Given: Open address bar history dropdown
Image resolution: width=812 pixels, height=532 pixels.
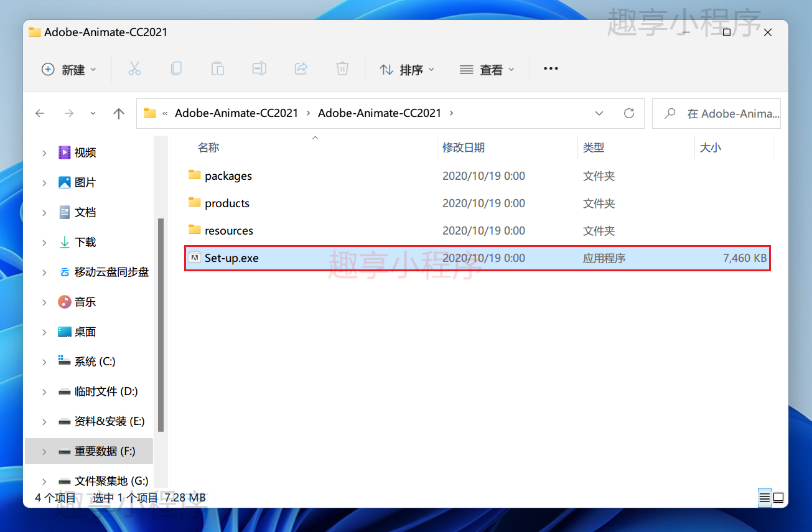Looking at the screenshot, I should (x=599, y=113).
